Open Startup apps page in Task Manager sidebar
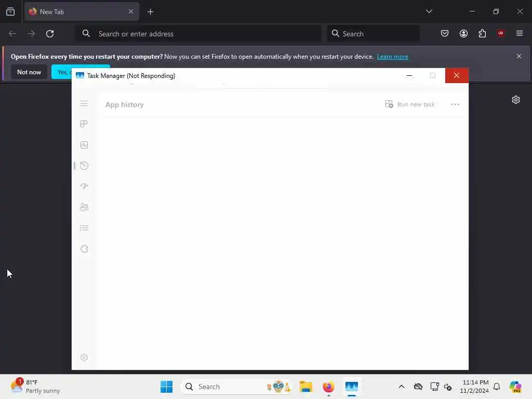Image resolution: width=532 pixels, height=399 pixels. coord(84,187)
